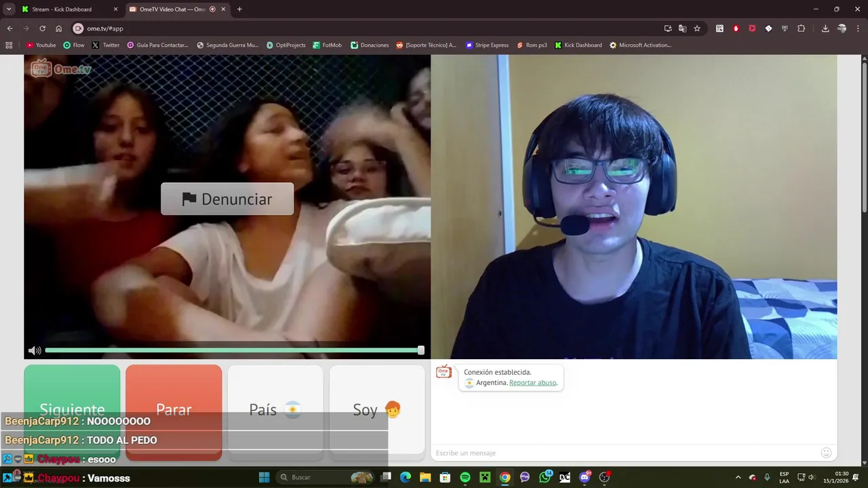The height and width of the screenshot is (488, 868).
Task: Translate this page icon
Action: [x=682, y=28]
